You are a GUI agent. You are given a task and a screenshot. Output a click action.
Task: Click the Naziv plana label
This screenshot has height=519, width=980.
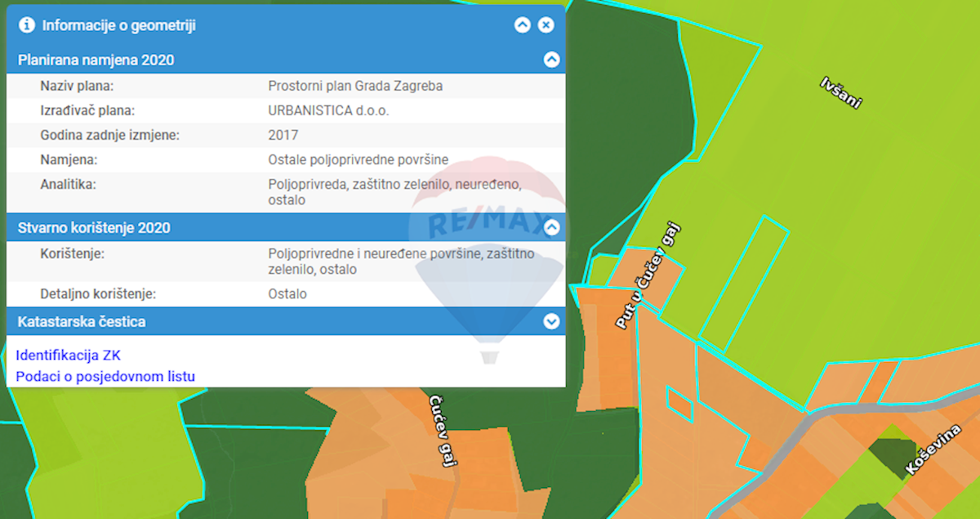coord(77,86)
